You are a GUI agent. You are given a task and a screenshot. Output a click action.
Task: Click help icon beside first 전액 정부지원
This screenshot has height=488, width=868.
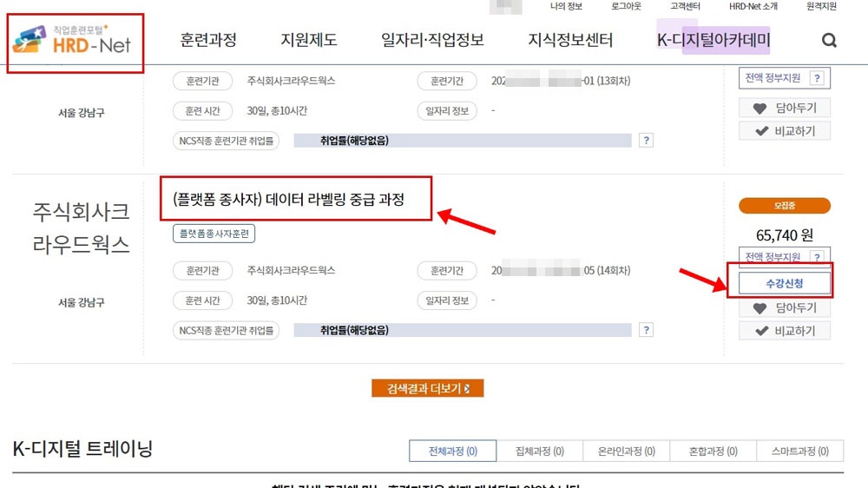[817, 78]
